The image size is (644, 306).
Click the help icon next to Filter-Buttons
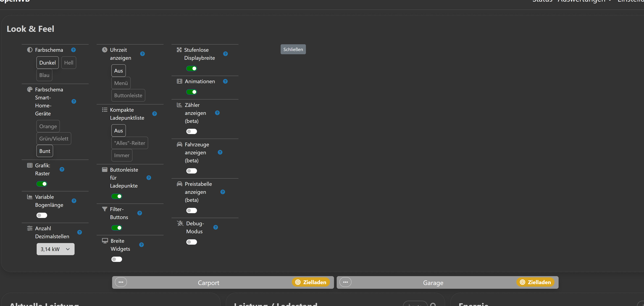140,213
